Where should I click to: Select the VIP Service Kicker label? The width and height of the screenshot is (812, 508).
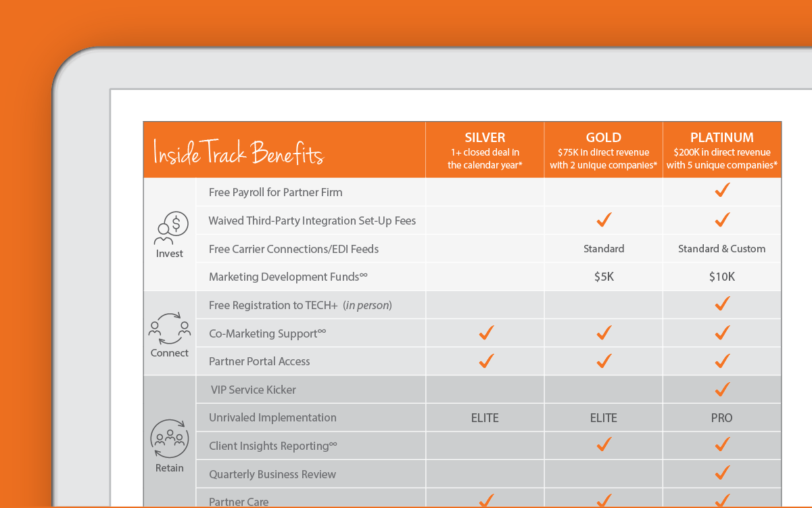(x=254, y=390)
